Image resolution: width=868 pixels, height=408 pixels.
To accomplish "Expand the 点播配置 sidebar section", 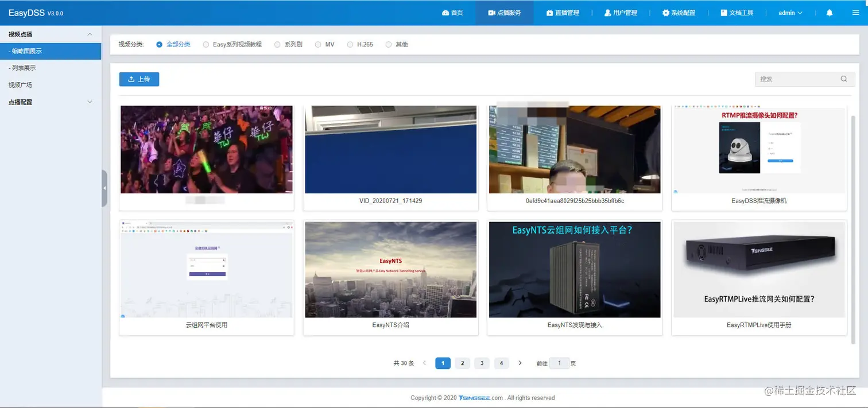I will pos(51,102).
